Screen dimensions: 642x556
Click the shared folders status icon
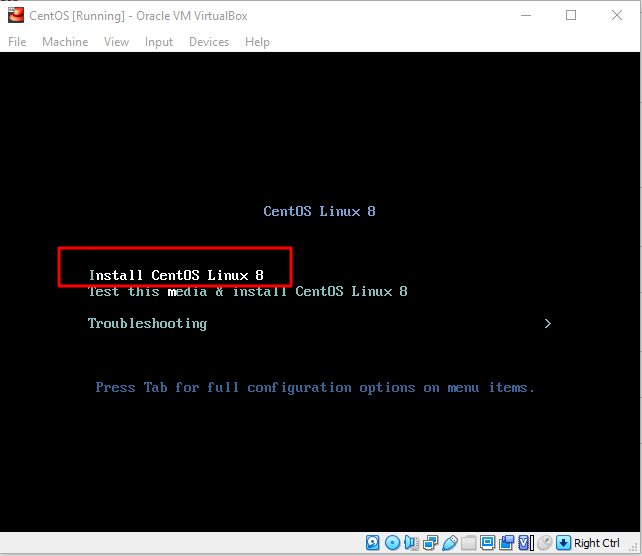[x=468, y=543]
